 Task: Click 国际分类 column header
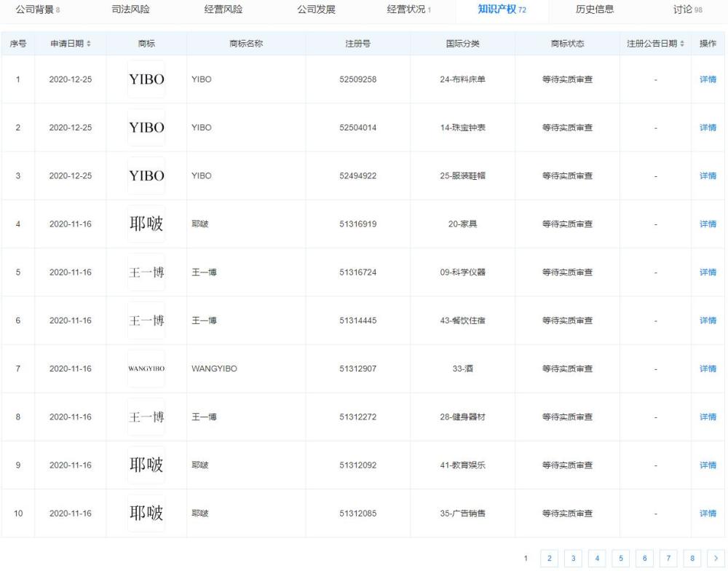click(462, 44)
